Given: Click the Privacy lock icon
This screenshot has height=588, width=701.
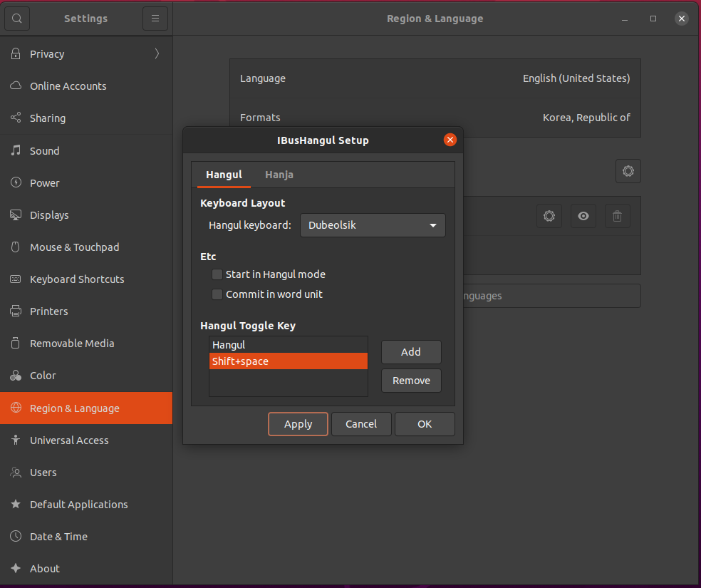Looking at the screenshot, I should pyautogui.click(x=16, y=53).
